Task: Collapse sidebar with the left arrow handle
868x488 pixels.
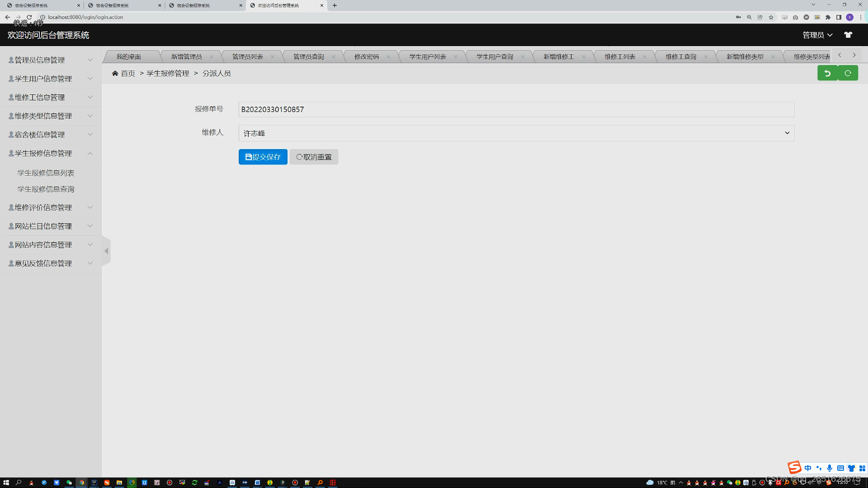Action: point(106,251)
